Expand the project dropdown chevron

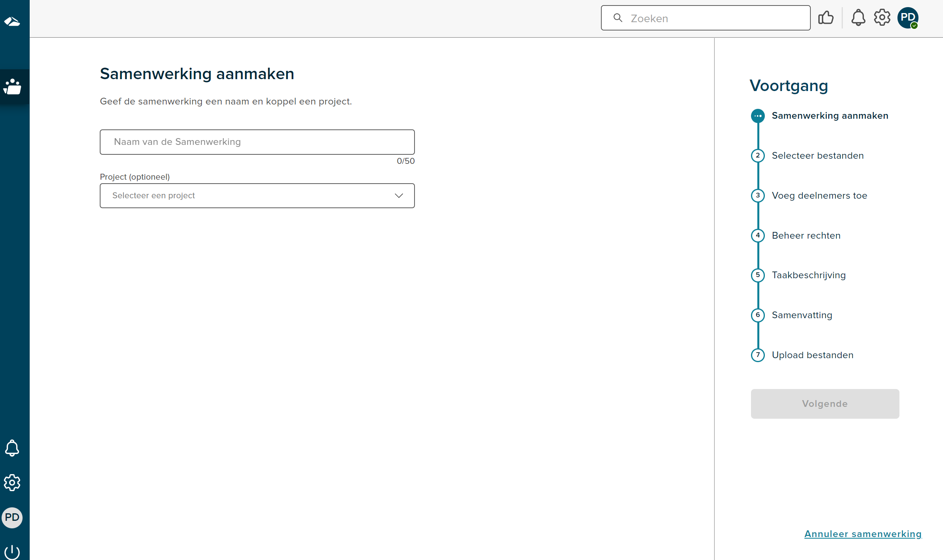(399, 196)
